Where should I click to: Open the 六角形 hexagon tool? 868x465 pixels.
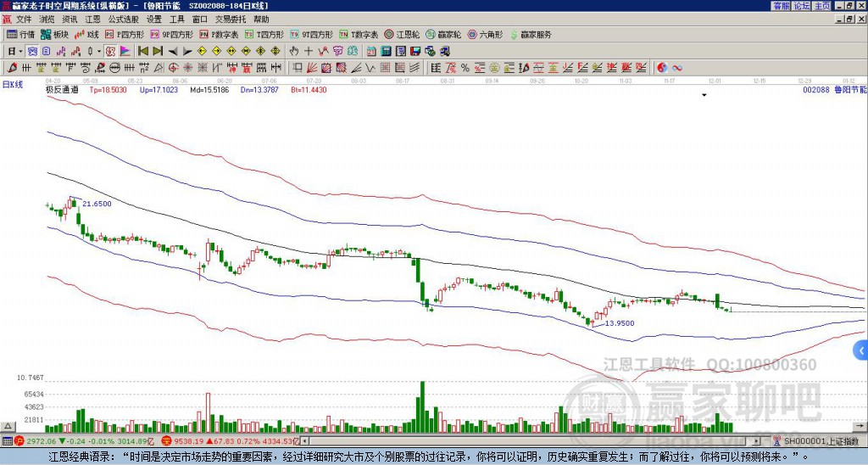[485, 34]
